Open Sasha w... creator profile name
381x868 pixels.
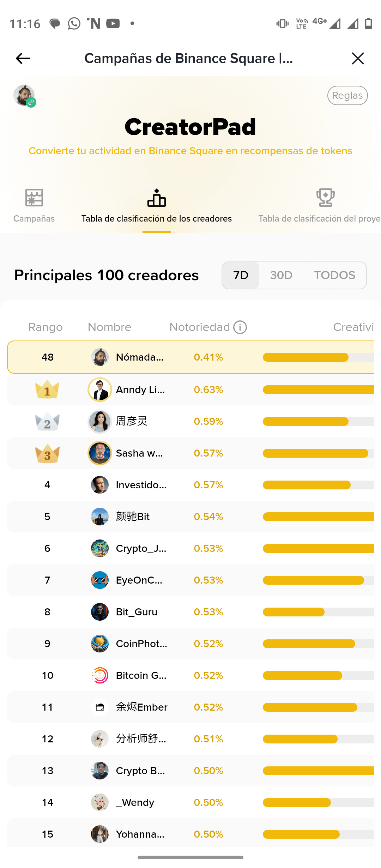tap(139, 453)
